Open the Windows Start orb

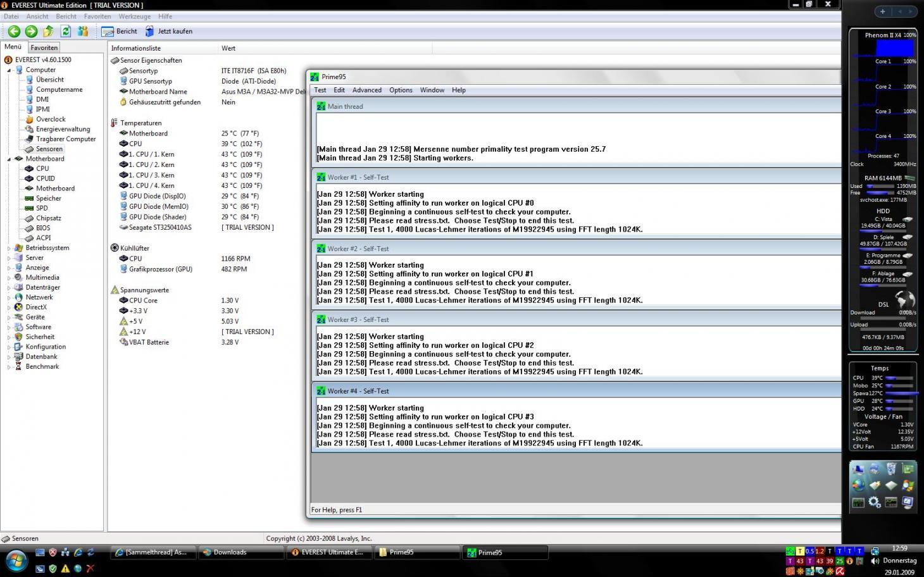point(16,561)
